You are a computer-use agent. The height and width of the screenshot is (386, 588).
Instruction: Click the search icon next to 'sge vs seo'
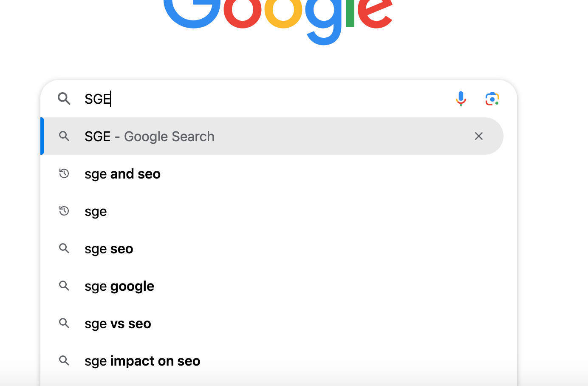[64, 323]
